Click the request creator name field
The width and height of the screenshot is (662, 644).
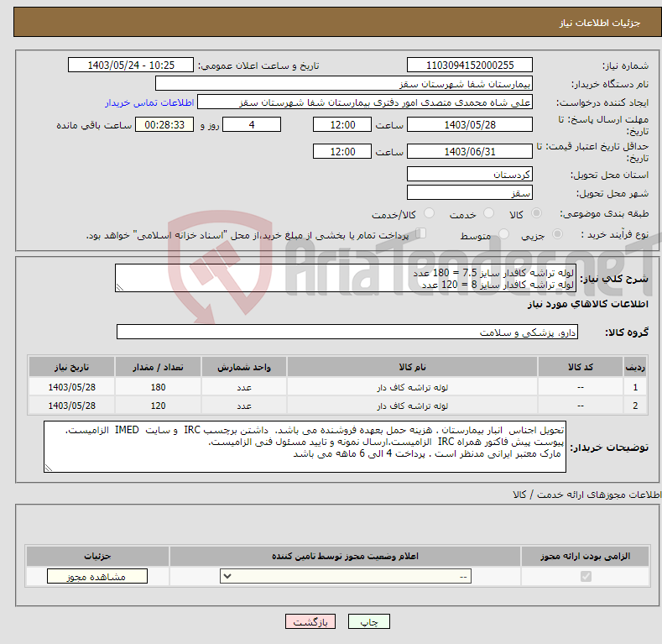point(365,102)
